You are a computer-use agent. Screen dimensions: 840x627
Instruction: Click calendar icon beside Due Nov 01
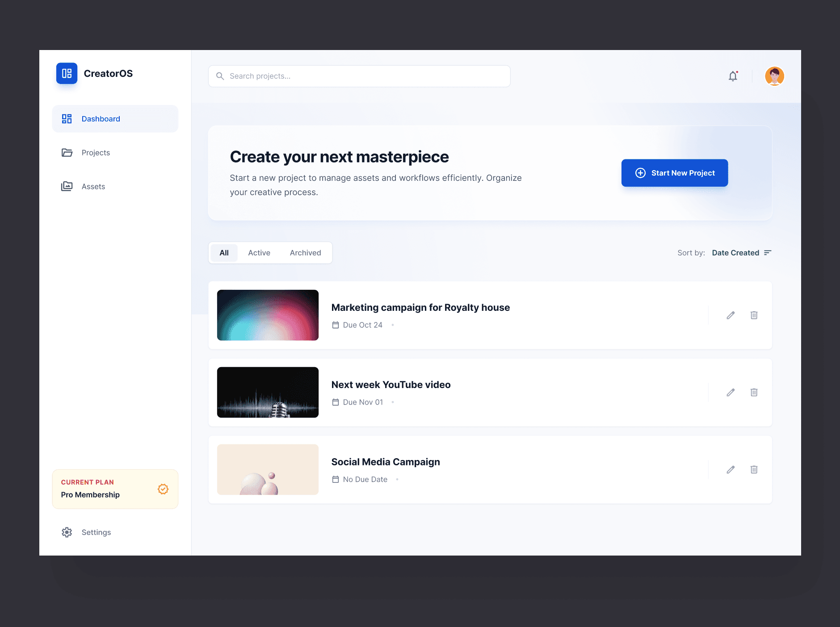336,402
